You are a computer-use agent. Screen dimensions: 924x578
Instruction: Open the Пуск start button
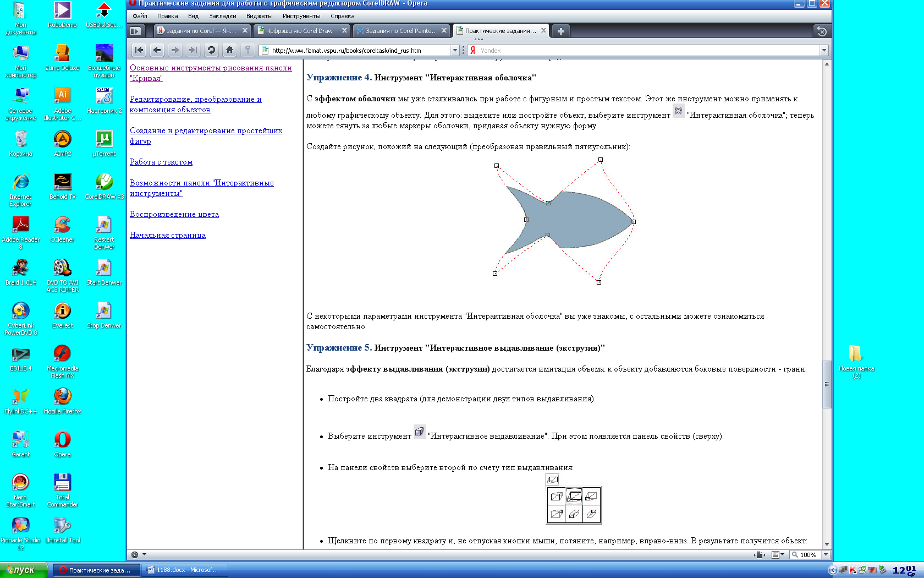[24, 570]
